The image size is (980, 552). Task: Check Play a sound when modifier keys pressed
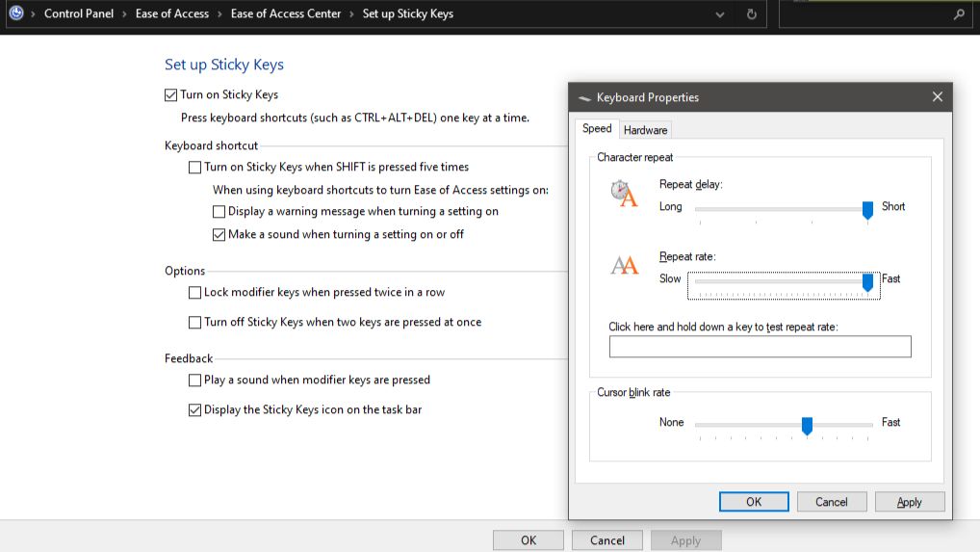point(195,381)
